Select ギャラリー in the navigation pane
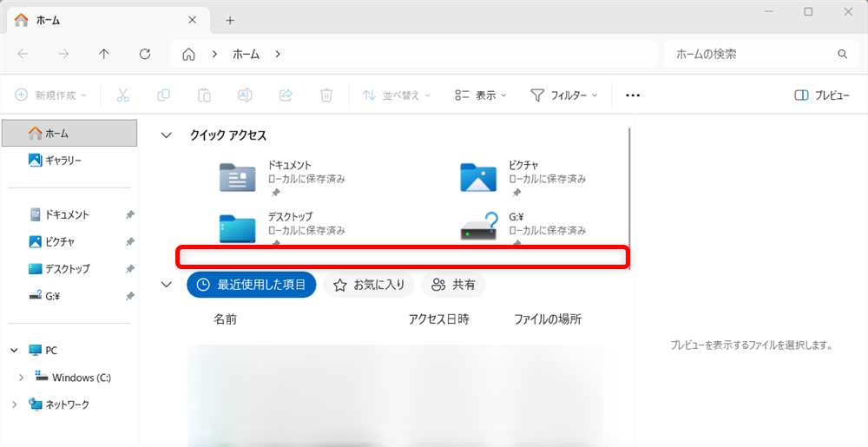This screenshot has height=447, width=868. [x=69, y=161]
